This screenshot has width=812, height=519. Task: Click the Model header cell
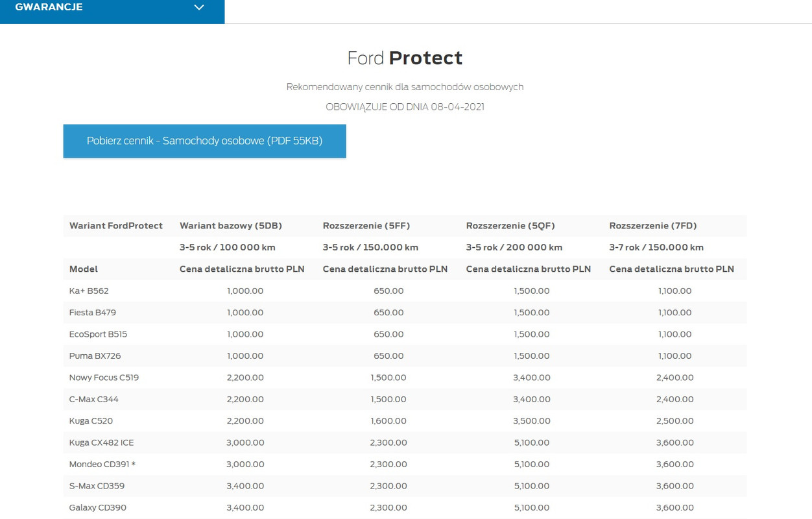(x=84, y=269)
